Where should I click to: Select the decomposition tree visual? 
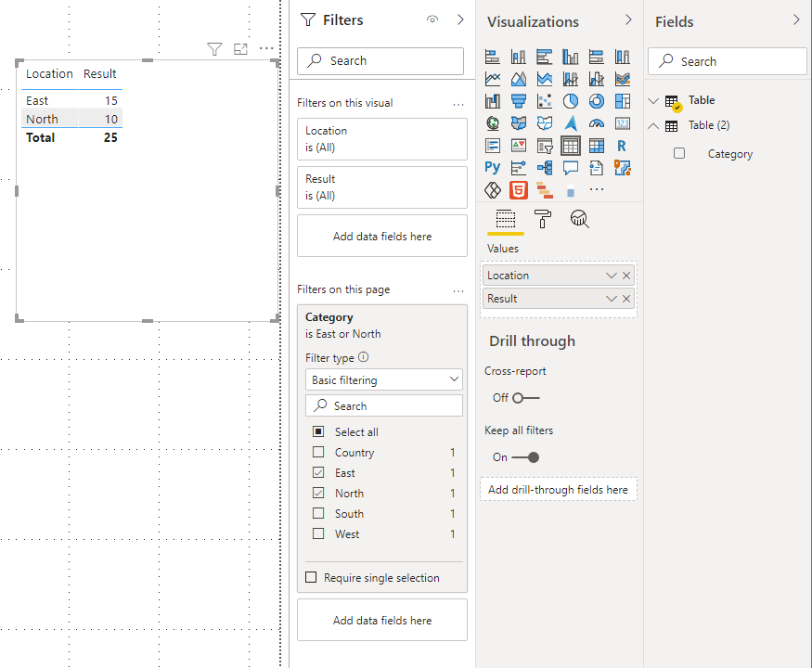coord(544,168)
